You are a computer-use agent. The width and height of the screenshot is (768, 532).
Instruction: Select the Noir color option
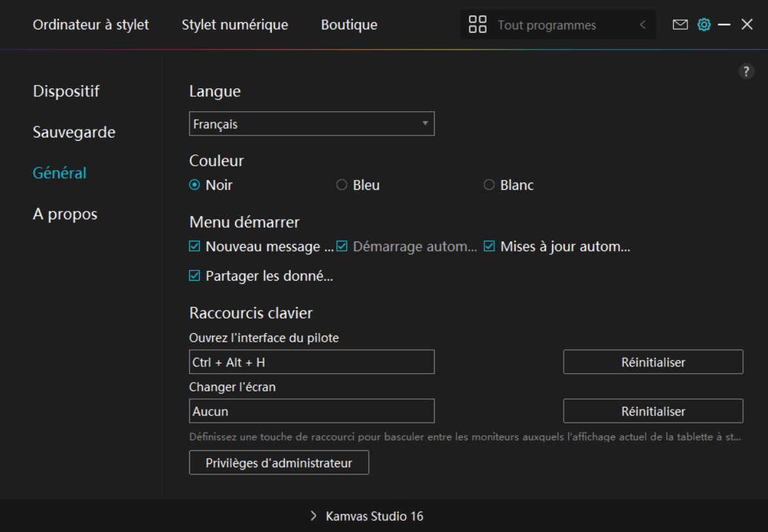pyautogui.click(x=194, y=185)
